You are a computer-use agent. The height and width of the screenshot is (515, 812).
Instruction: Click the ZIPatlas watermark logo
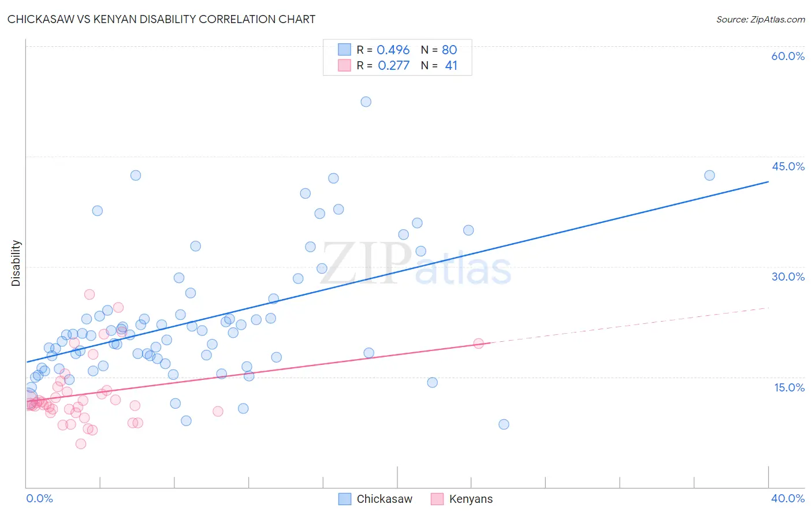click(x=416, y=264)
